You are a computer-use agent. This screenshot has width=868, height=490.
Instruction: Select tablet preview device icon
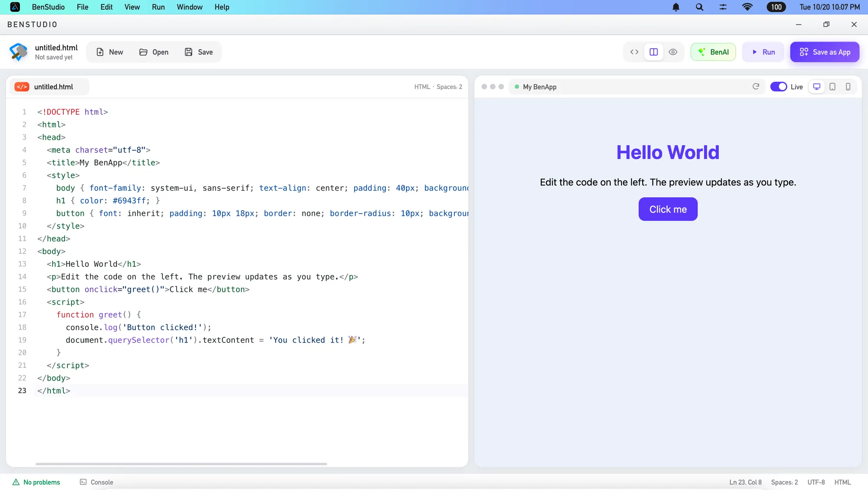pos(832,86)
